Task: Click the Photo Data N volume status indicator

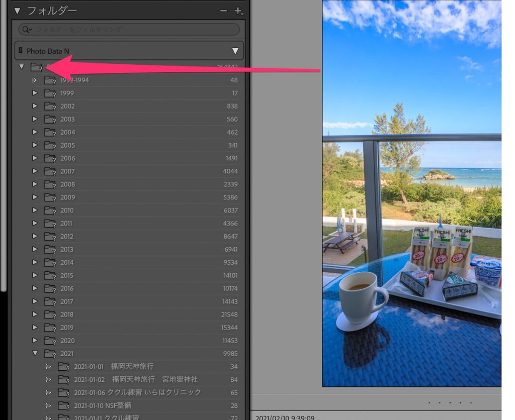Action: click(21, 51)
